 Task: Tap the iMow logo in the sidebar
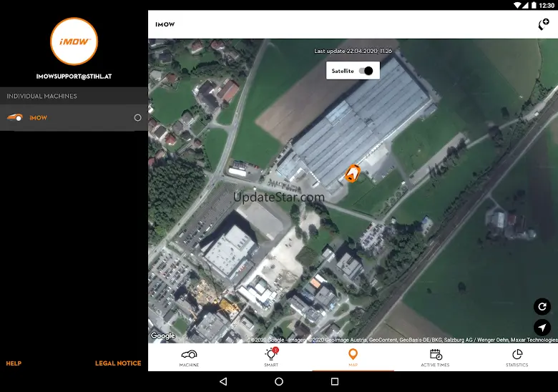pos(74,41)
